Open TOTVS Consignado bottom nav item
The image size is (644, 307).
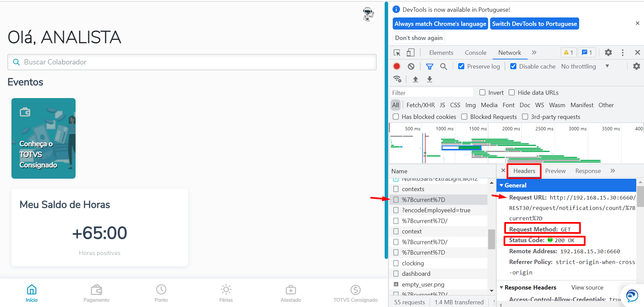click(x=355, y=293)
